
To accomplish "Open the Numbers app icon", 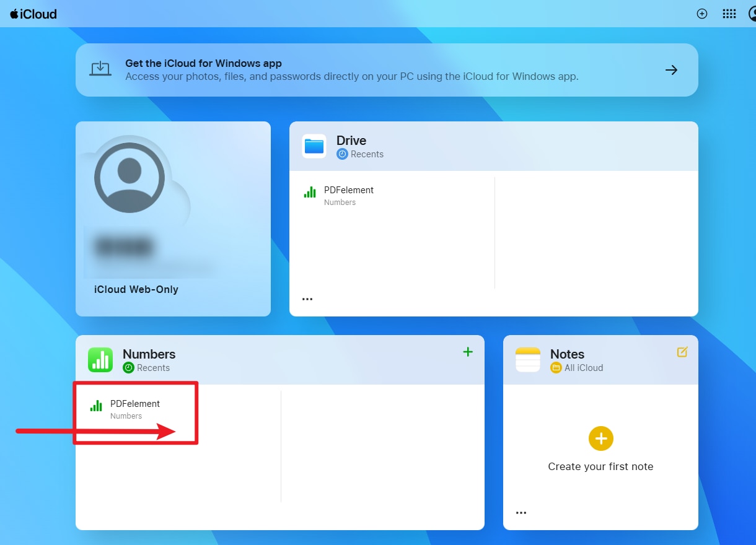I will [x=102, y=359].
